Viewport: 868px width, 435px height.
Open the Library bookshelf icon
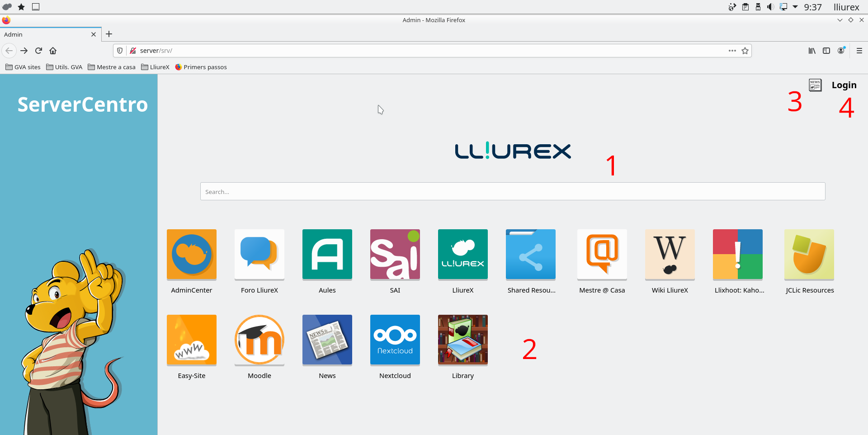462,340
